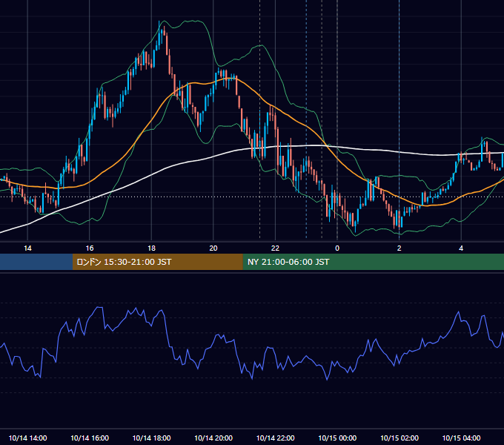Image resolution: width=504 pixels, height=445 pixels.
Task: Click hour label 14 on price chart axis
Action: 27,248
